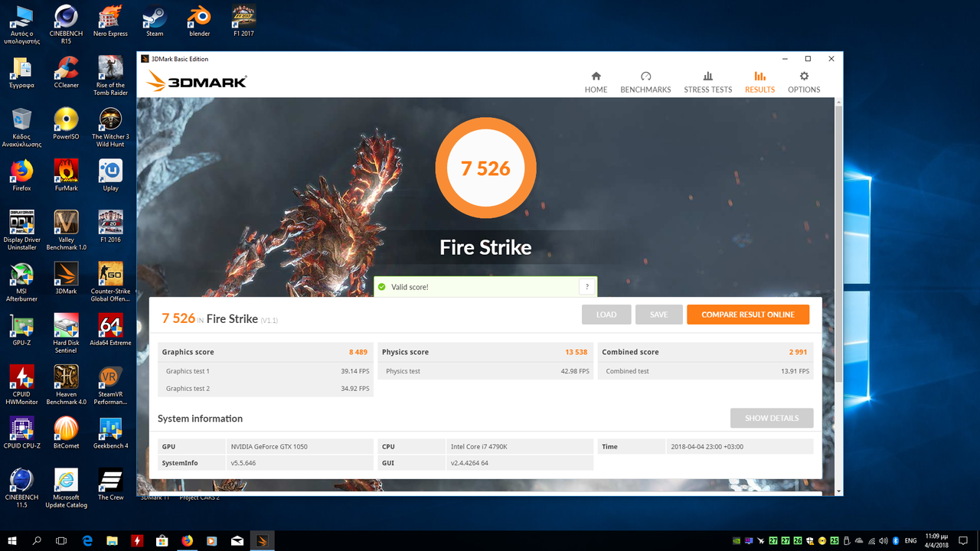This screenshot has height=551, width=980.
Task: Switch to the STRESS TESTS tab
Action: (x=707, y=83)
